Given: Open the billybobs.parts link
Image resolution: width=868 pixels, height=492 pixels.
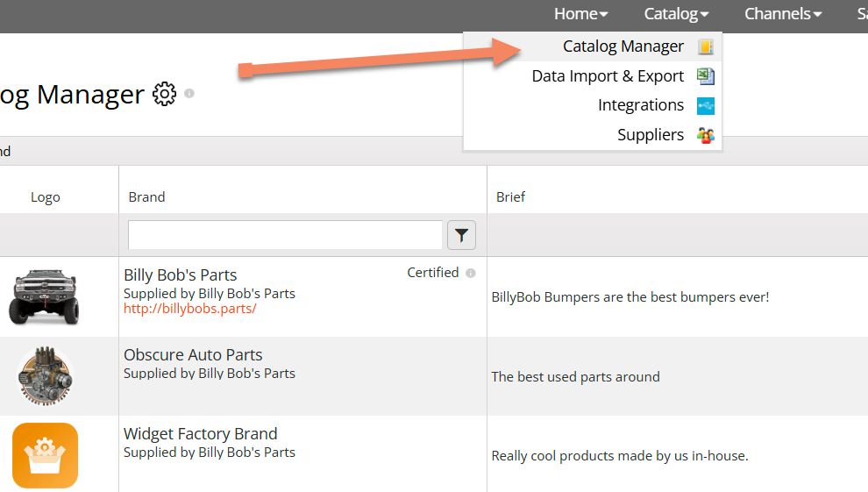Looking at the screenshot, I should coord(189,309).
